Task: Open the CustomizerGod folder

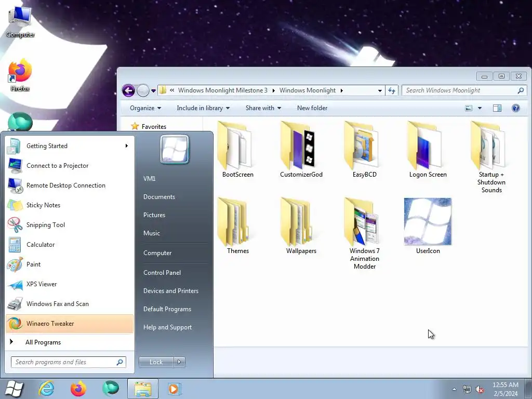Action: tap(301, 150)
